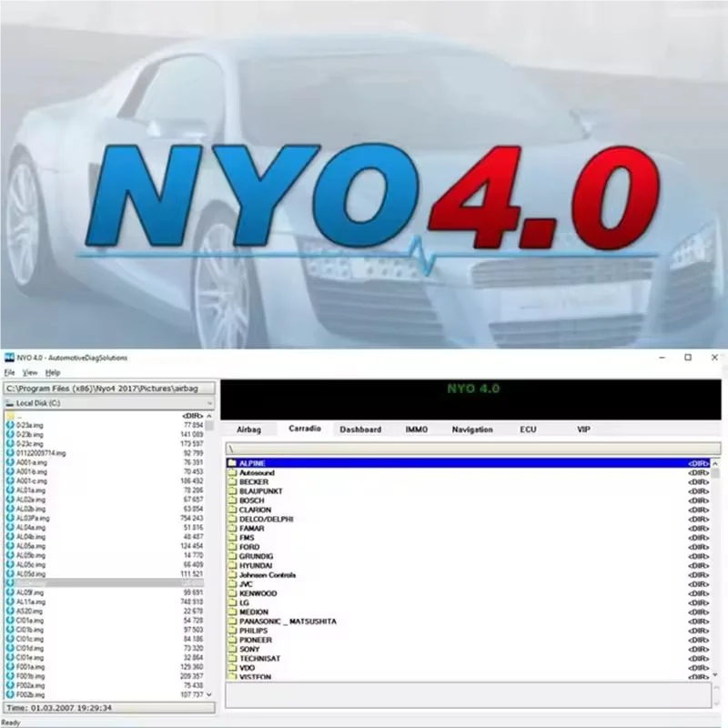Click the path field showing the airbag folder

point(109,388)
